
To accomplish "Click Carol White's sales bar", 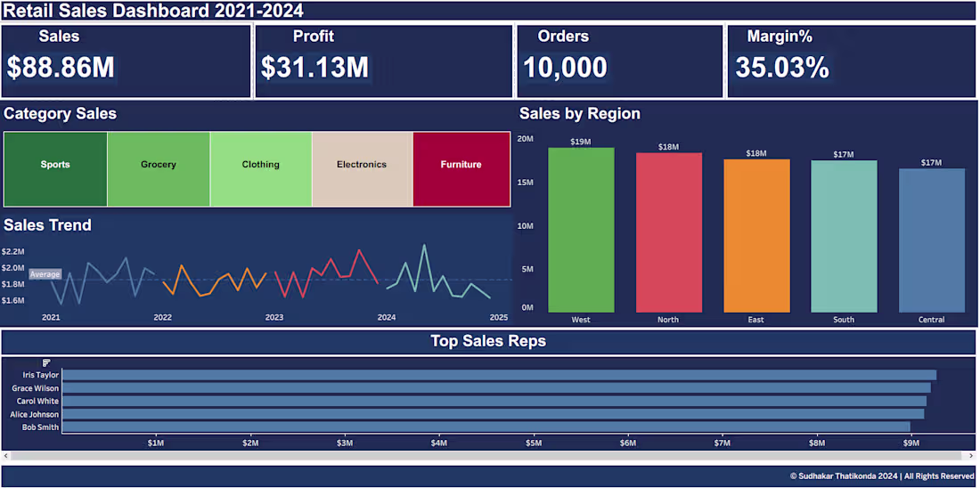I will [x=494, y=401].
